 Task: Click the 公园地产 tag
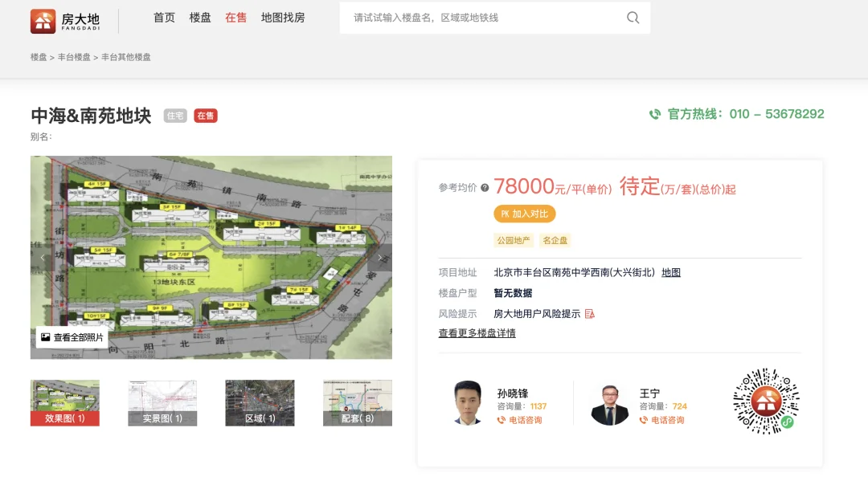pos(513,240)
